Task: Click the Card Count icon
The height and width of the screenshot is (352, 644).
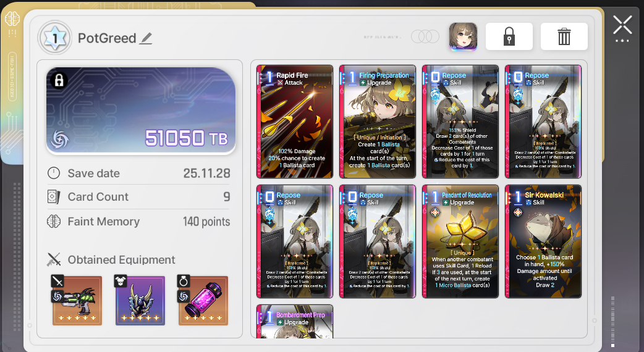Action: [54, 197]
